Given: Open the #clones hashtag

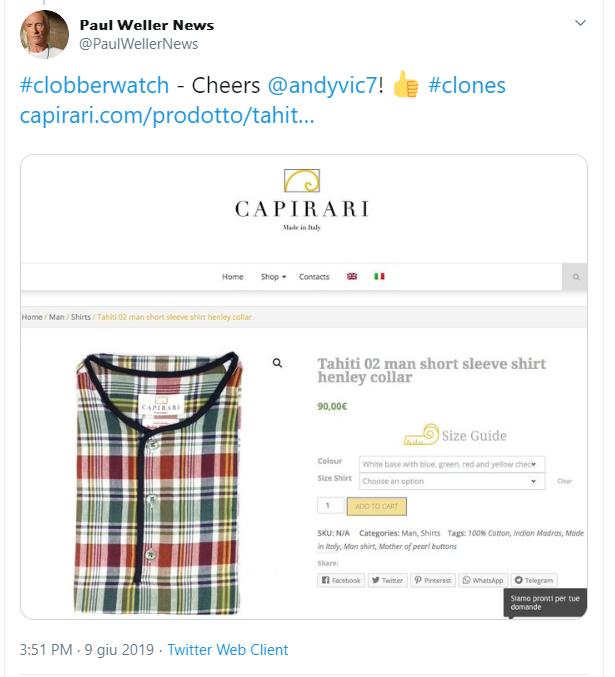Looking at the screenshot, I should (466, 85).
